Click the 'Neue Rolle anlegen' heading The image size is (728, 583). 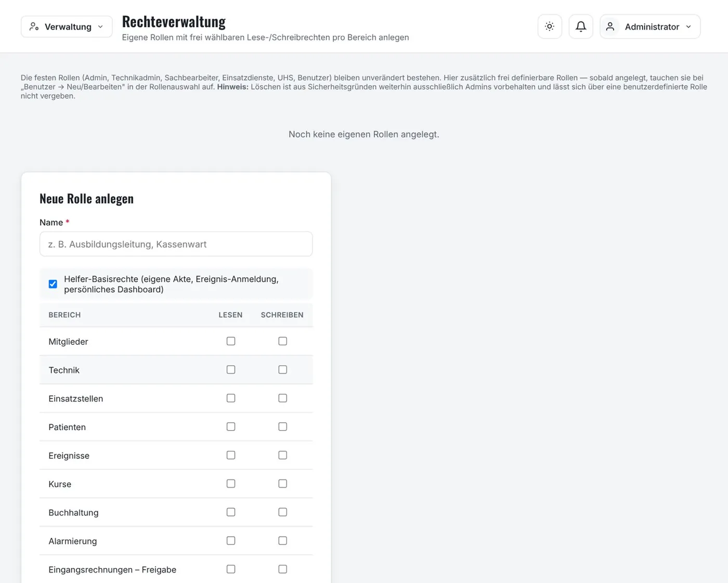click(86, 199)
